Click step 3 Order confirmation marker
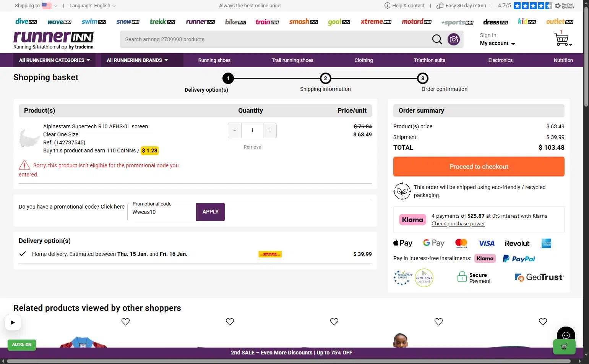589x364 pixels. pos(423,78)
